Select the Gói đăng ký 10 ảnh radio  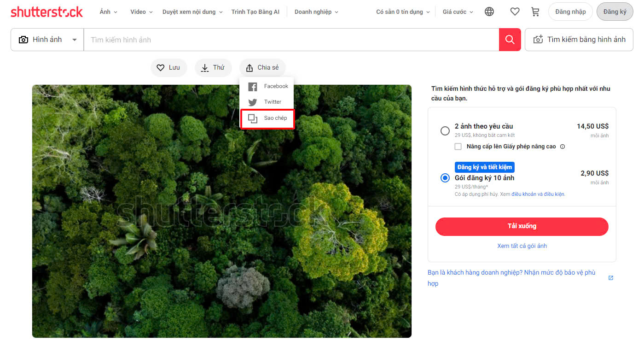[445, 178]
